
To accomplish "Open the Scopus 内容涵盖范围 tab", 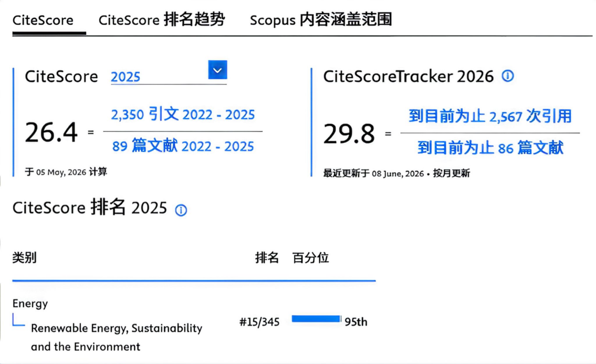I will pyautogui.click(x=320, y=20).
